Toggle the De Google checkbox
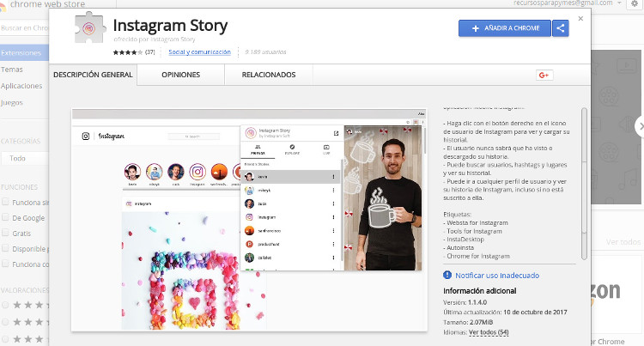Viewport: 644px width, 346px height. (x=5, y=217)
